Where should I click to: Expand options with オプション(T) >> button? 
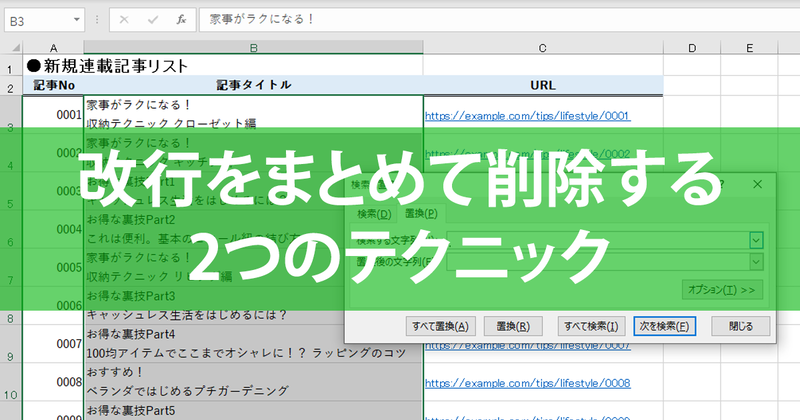[x=722, y=290]
